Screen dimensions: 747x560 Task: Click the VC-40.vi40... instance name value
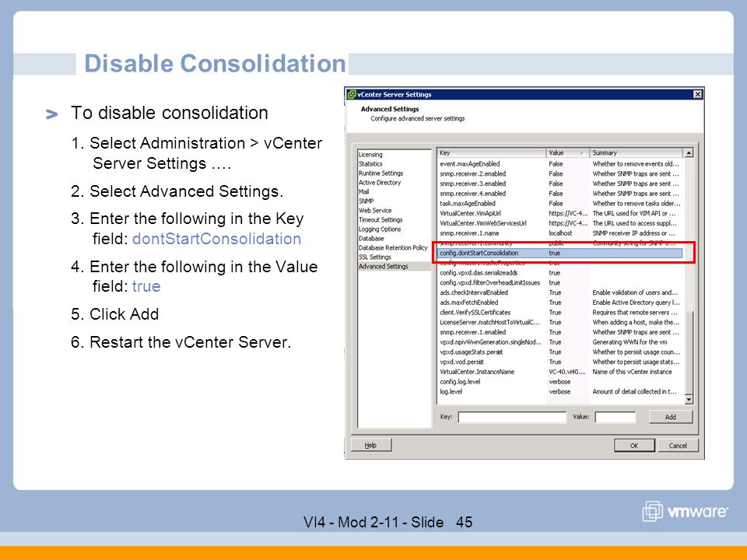(x=567, y=372)
